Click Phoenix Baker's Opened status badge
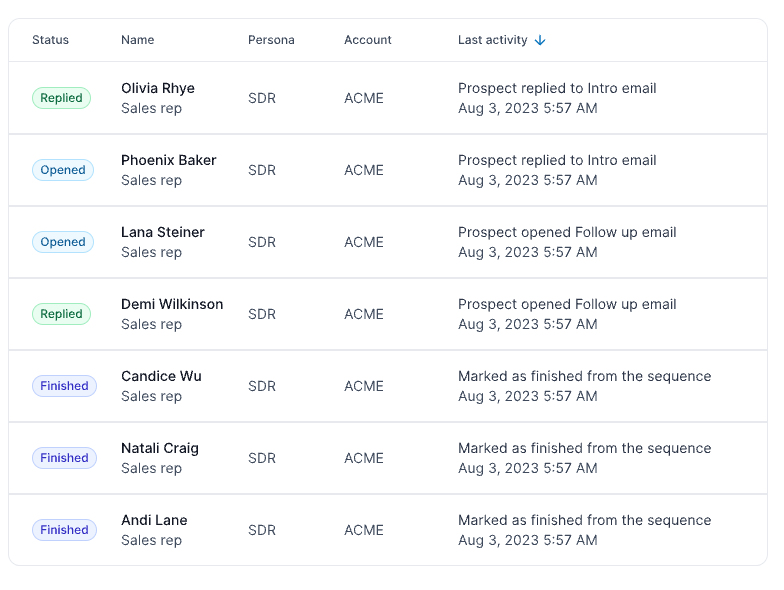The image size is (784, 590). coord(63,170)
